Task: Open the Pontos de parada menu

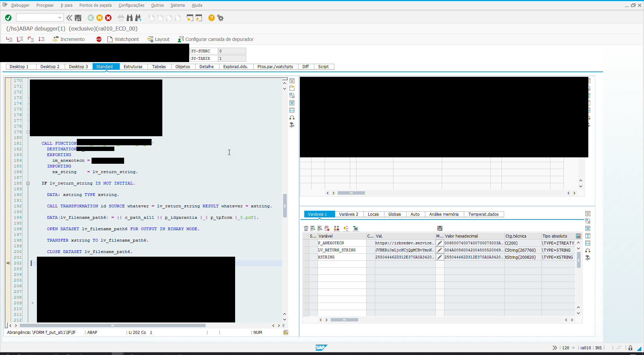Action: click(95, 5)
